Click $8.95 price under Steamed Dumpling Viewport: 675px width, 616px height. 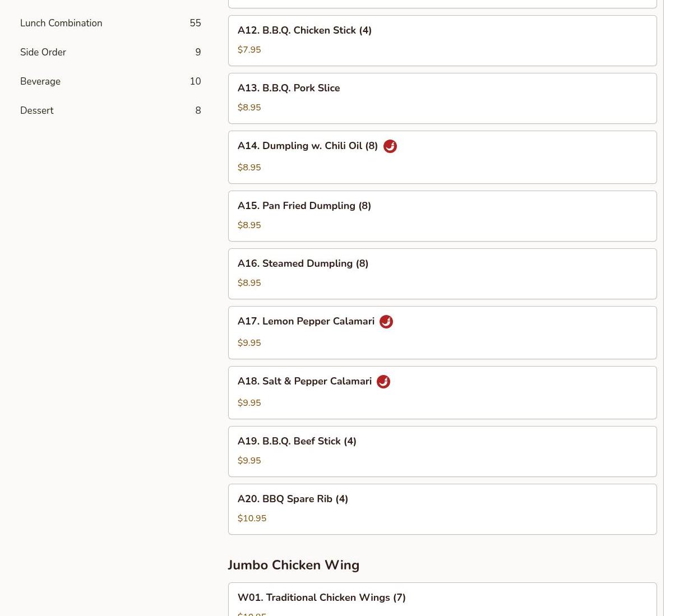pos(249,283)
